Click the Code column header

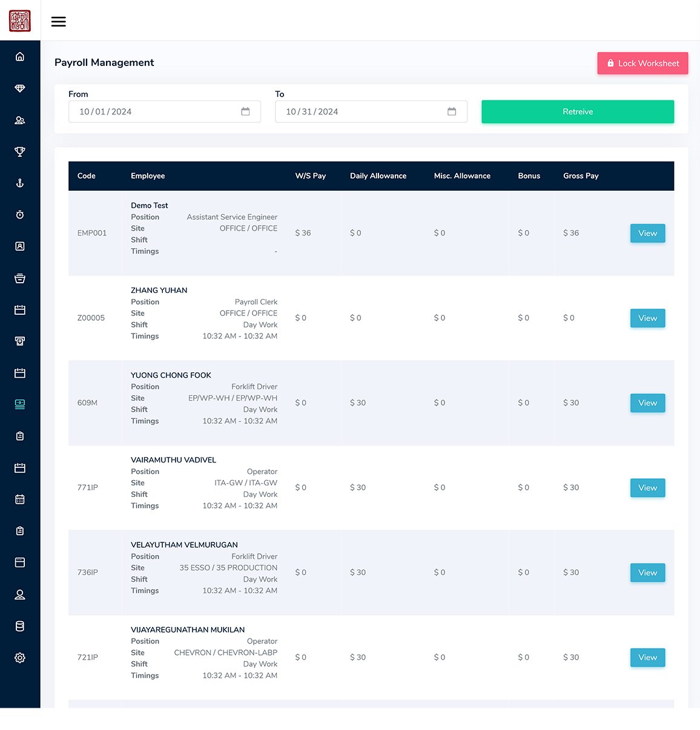click(x=87, y=176)
